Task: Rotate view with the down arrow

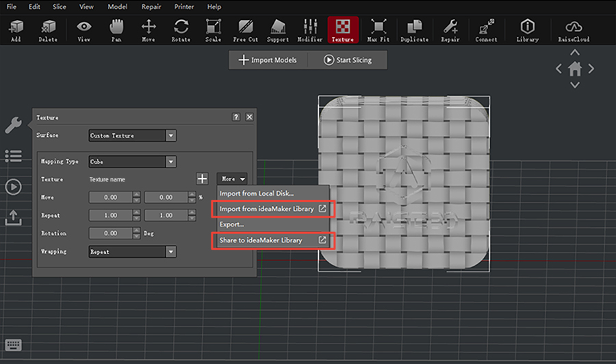Action: [575, 85]
